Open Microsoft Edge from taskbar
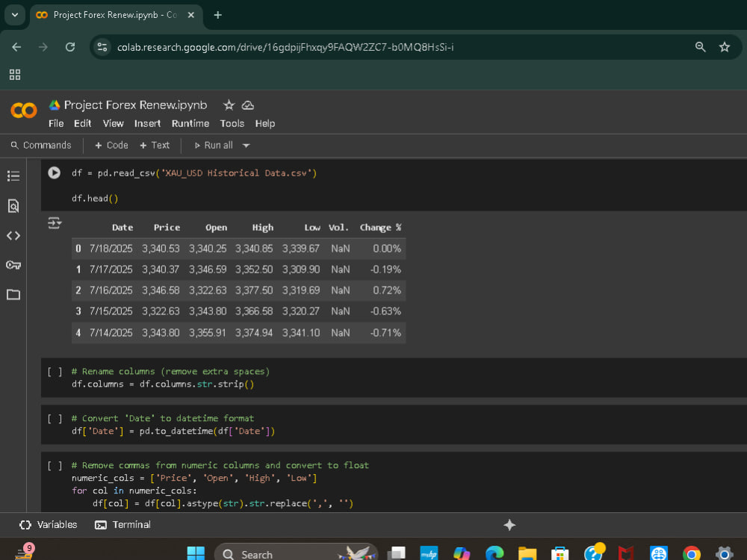The height and width of the screenshot is (560, 747). pos(495,553)
